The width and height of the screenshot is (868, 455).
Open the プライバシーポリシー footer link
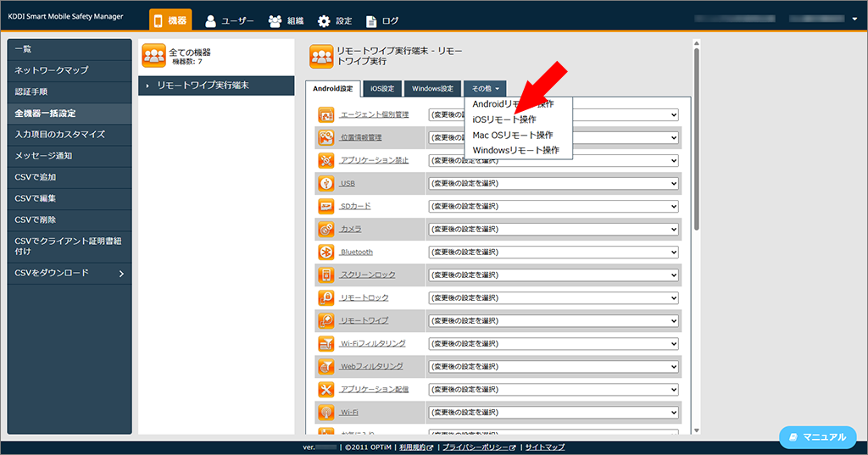pos(479,447)
